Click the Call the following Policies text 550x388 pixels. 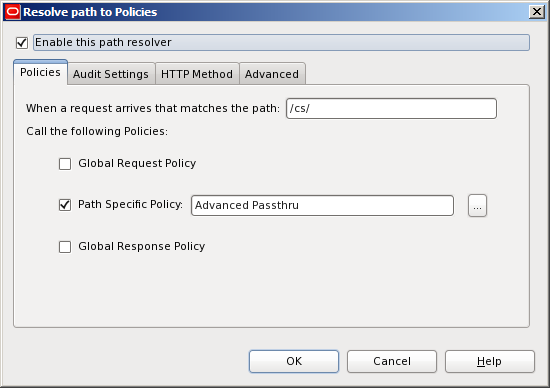[97, 131]
